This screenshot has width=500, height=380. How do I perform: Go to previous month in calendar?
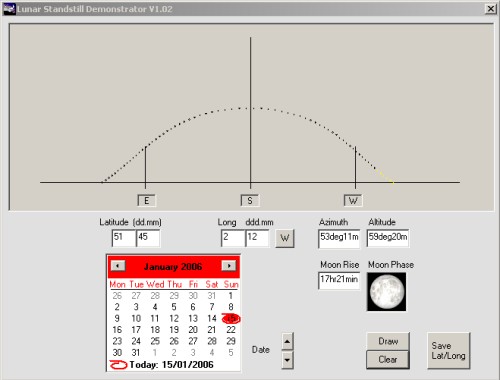point(118,266)
